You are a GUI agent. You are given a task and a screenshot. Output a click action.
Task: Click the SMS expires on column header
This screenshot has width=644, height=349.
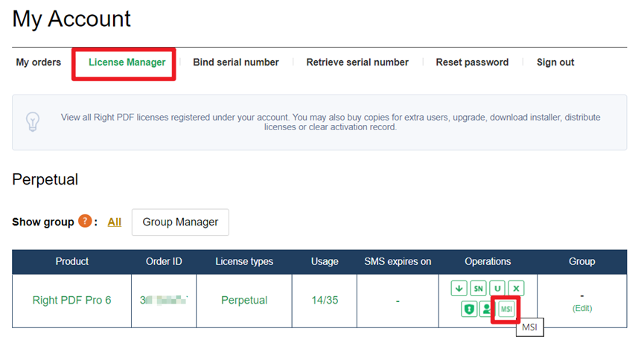coord(398,261)
